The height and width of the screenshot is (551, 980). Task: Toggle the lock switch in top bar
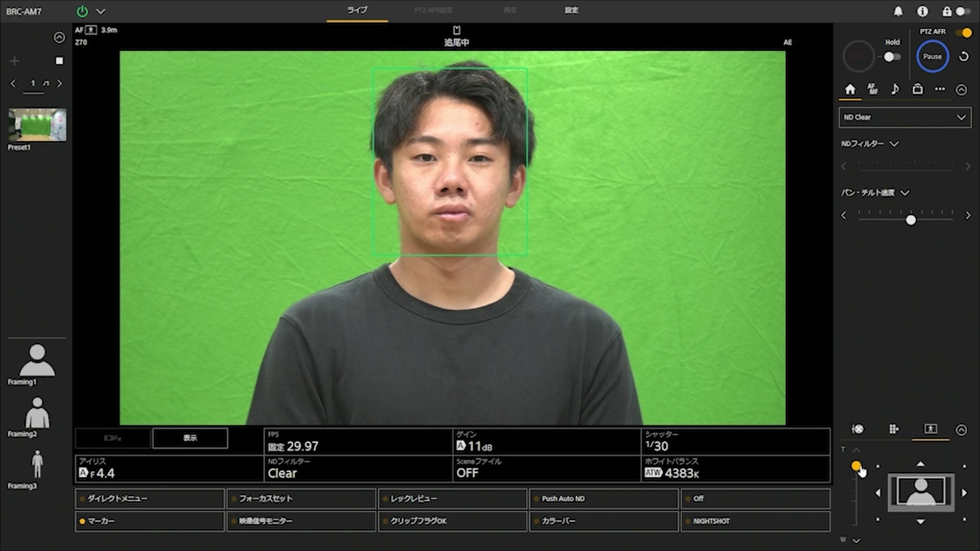coord(962,11)
